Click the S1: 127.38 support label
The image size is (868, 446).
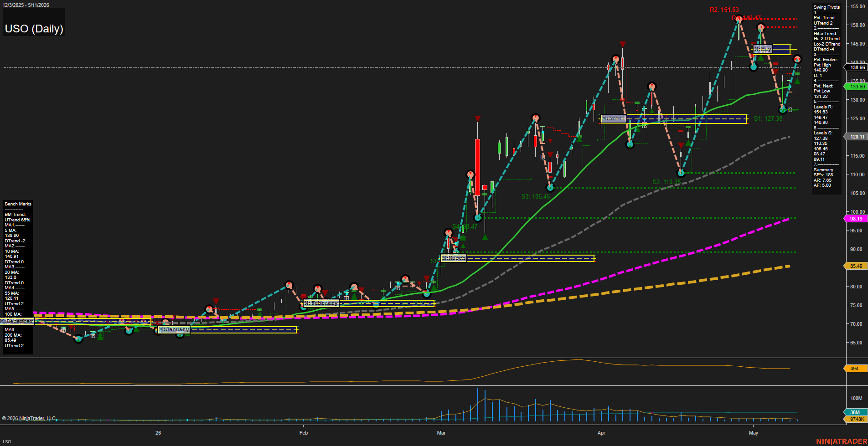click(x=768, y=118)
